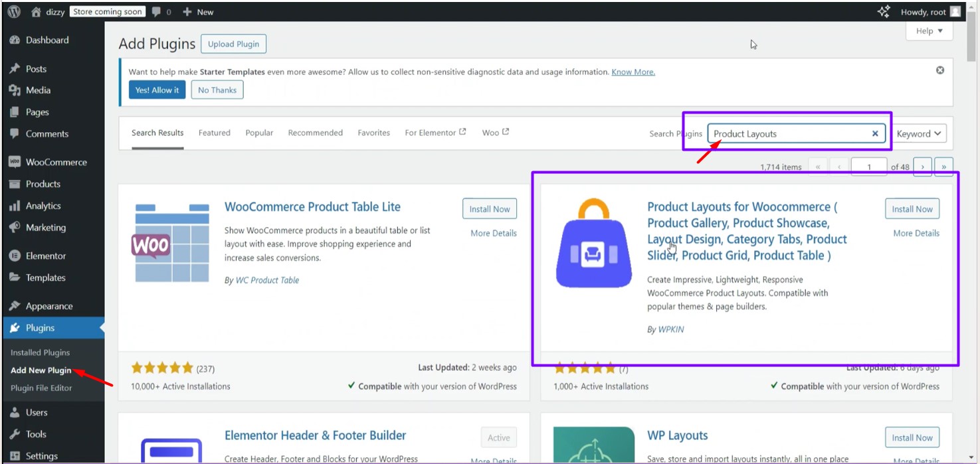Viewport: 980px width, 464px height.
Task: Click the WordPress logo in the admin bar
Action: click(x=13, y=11)
